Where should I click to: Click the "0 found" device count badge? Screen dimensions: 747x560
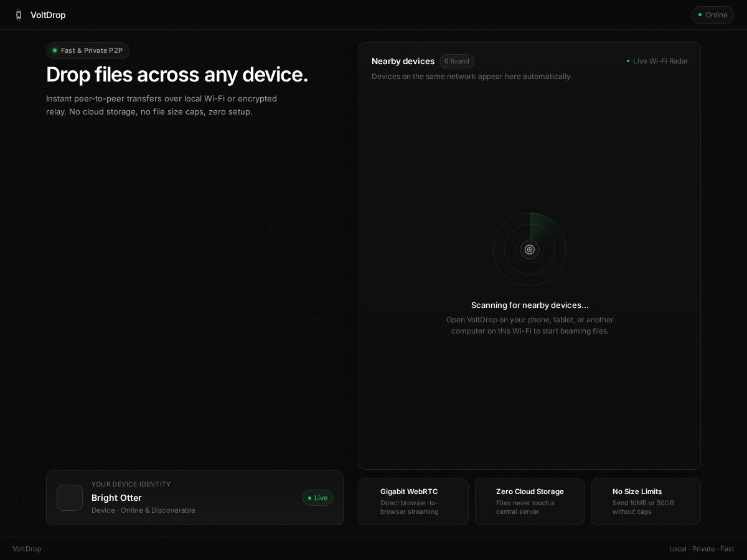[x=457, y=61]
